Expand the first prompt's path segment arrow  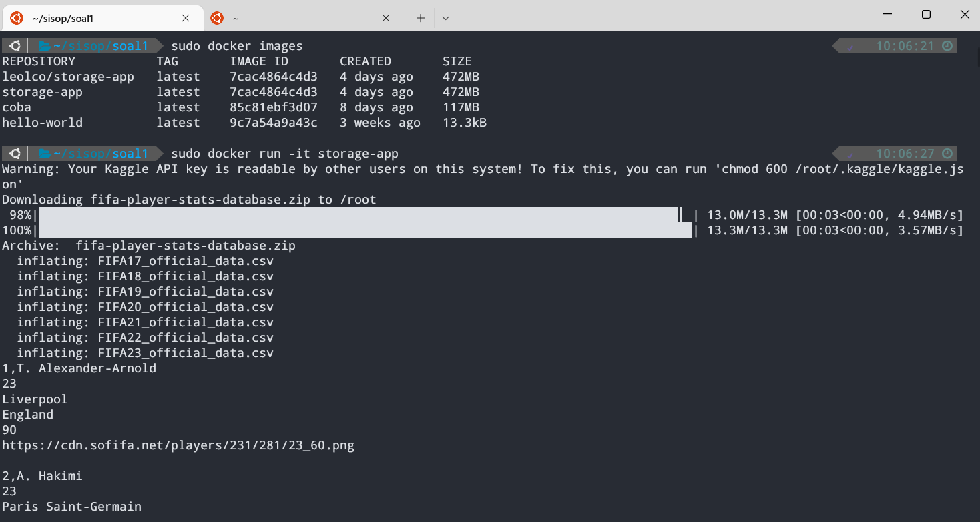click(x=160, y=45)
